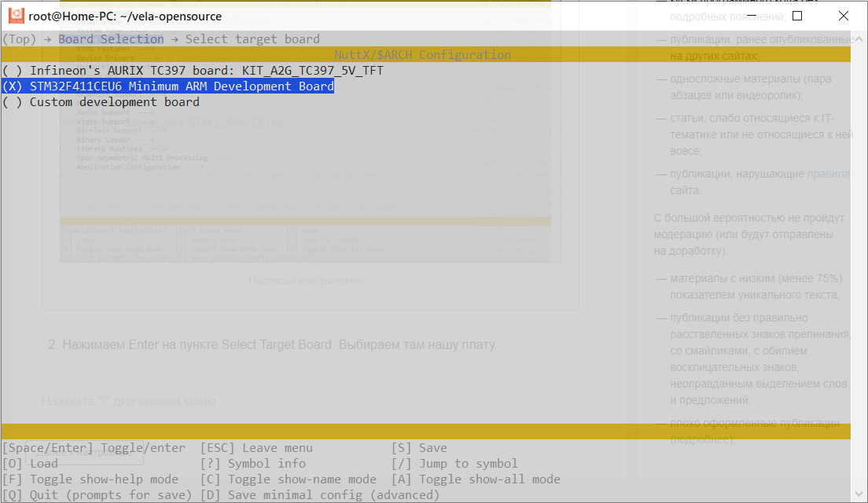This screenshot has height=503, width=868.
Task: Select Infineon's AURIX TC397 board option
Action: coord(193,70)
